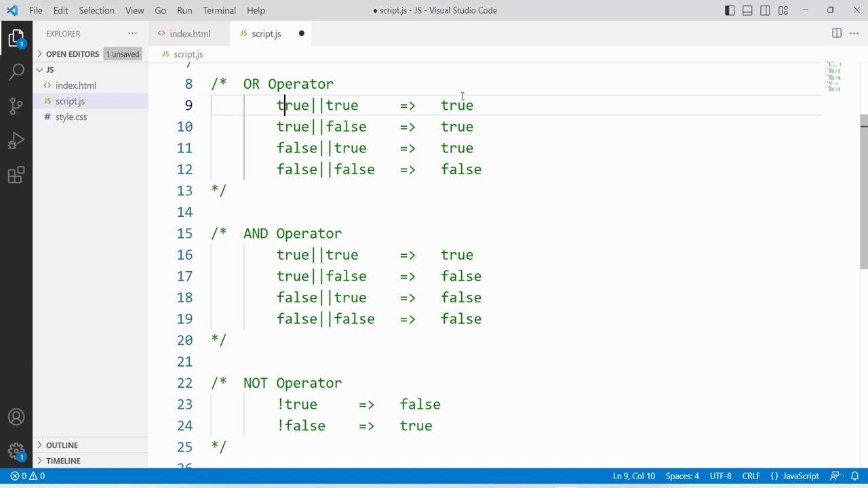Open Customize Layout icon
Image resolution: width=868 pixels, height=488 pixels.
(783, 10)
